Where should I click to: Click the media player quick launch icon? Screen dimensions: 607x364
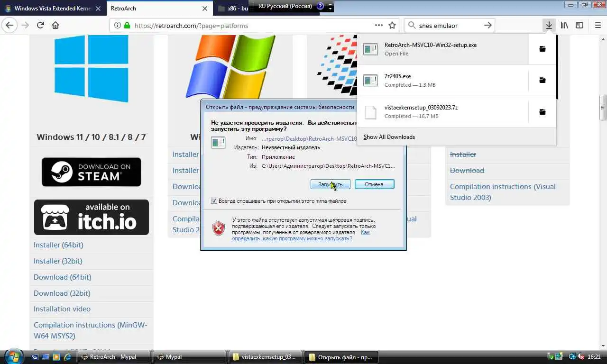pyautogui.click(x=56, y=357)
